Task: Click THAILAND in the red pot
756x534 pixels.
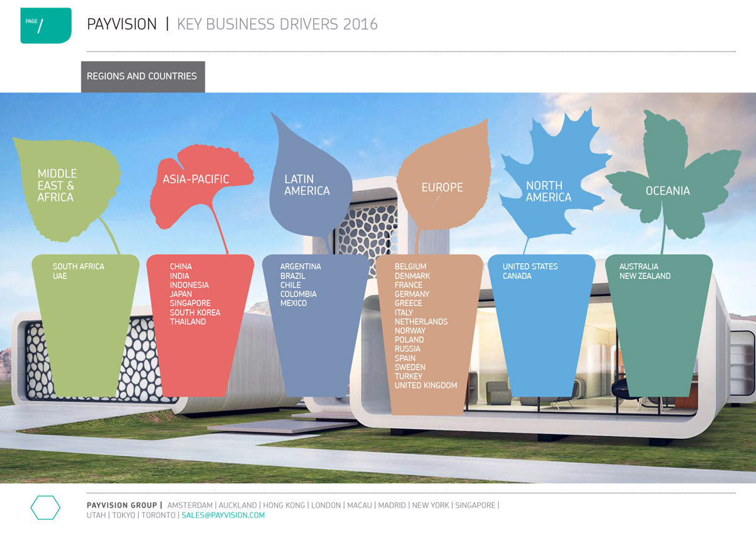Action: (188, 321)
